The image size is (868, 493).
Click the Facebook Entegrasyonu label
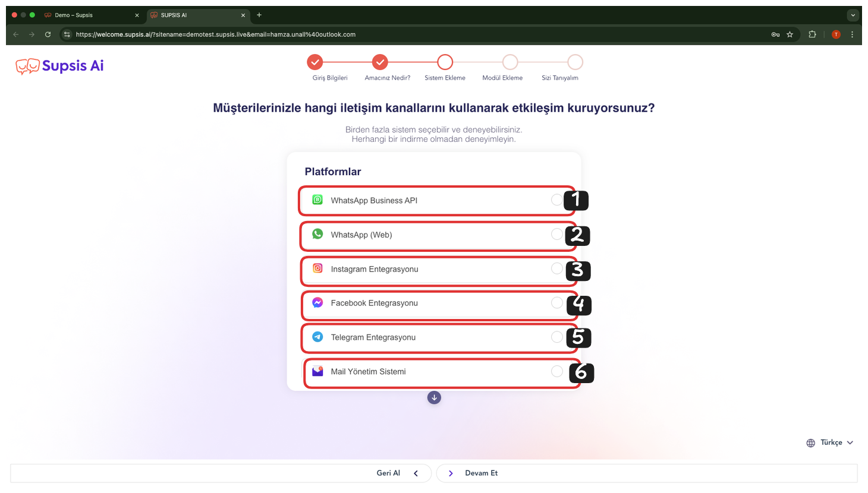click(374, 303)
